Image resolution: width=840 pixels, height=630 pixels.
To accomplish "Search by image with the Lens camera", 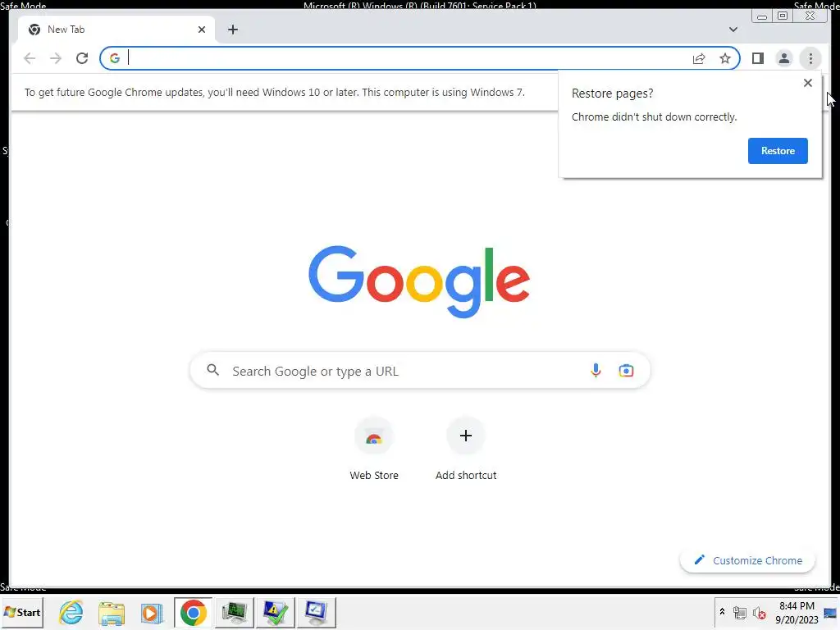I will (626, 370).
